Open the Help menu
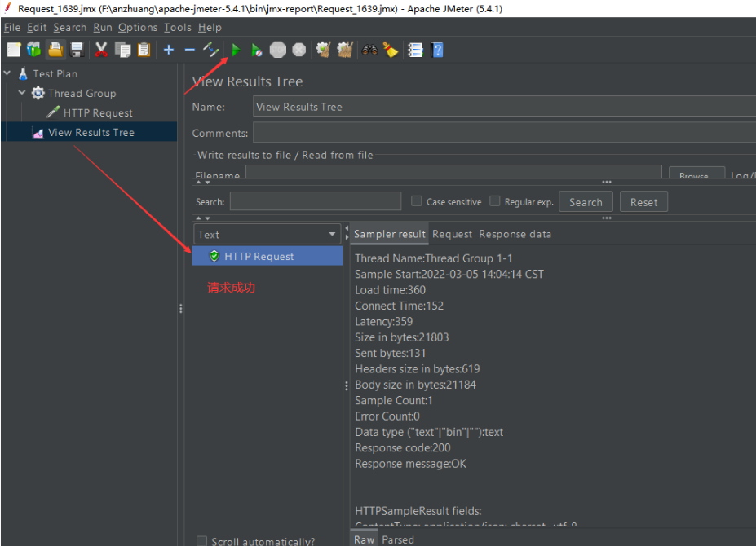Image resolution: width=756 pixels, height=546 pixels. [x=210, y=28]
